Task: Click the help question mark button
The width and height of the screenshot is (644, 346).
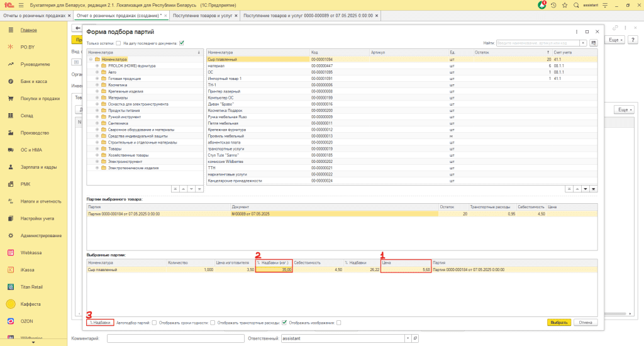Action: point(633,40)
